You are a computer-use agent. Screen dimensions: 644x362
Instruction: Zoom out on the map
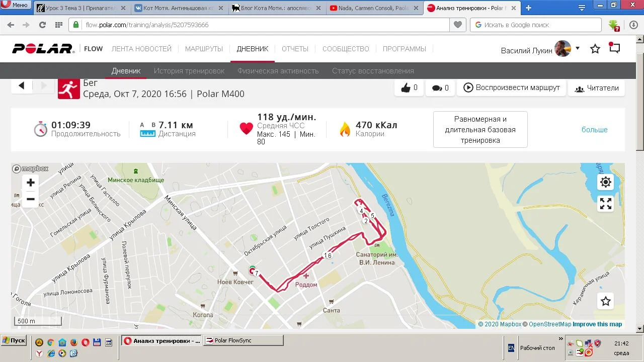point(31,199)
